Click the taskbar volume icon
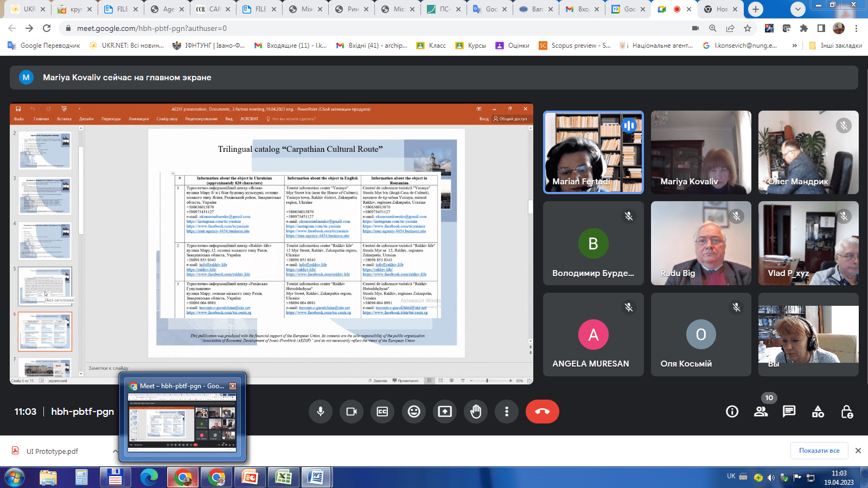This screenshot has width=868, height=488. pyautogui.click(x=771, y=478)
